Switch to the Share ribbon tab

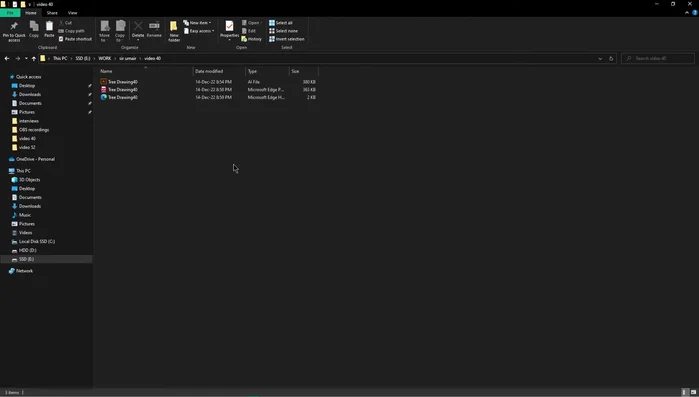tap(52, 13)
